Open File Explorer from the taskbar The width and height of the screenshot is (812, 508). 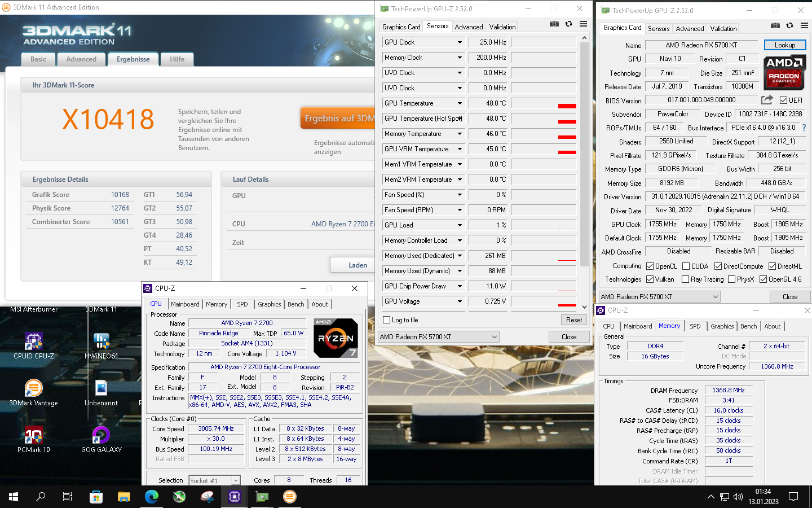pyautogui.click(x=123, y=497)
